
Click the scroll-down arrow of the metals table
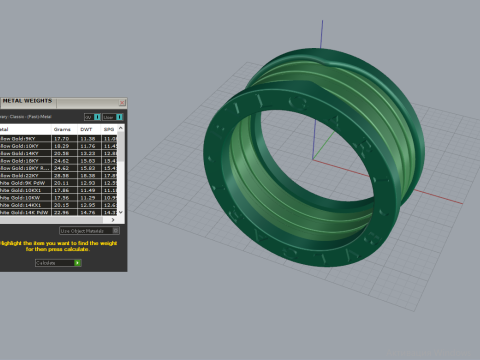[x=121, y=212]
